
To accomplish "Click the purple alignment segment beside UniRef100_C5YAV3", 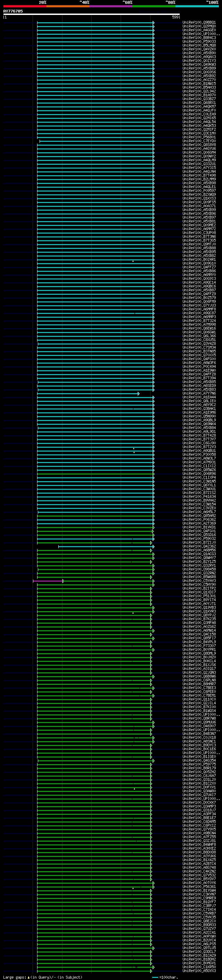I will (x=48, y=581).
